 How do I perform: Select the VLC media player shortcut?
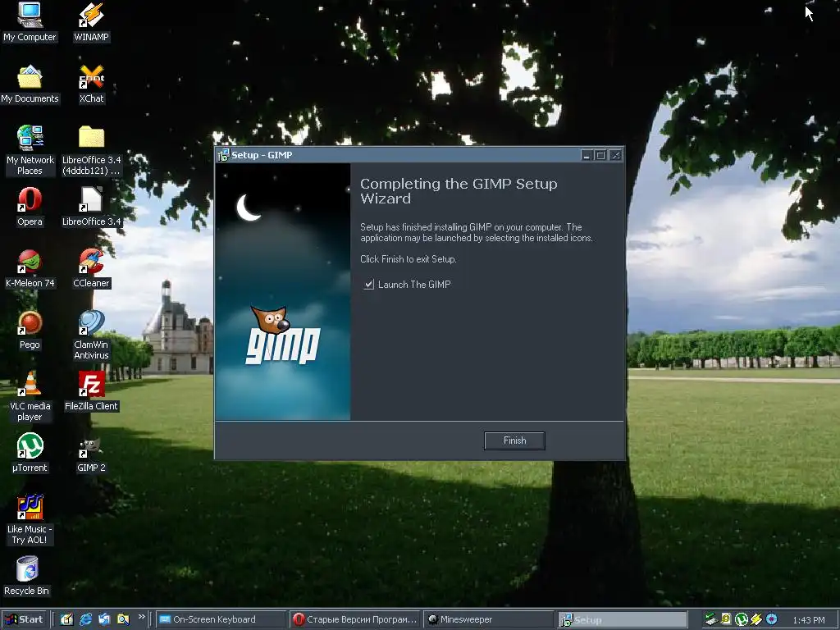tap(30, 397)
